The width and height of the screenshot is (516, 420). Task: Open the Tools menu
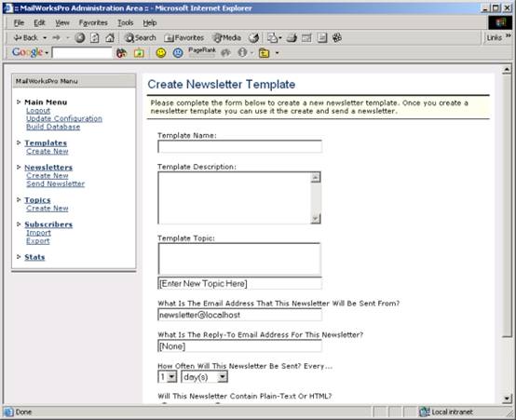coord(126,22)
